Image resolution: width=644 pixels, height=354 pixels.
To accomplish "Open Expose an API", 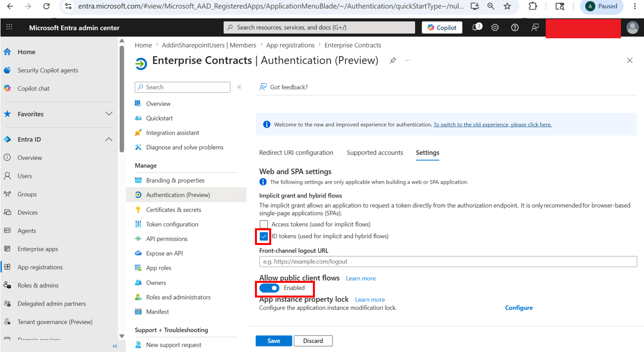I will pyautogui.click(x=164, y=253).
